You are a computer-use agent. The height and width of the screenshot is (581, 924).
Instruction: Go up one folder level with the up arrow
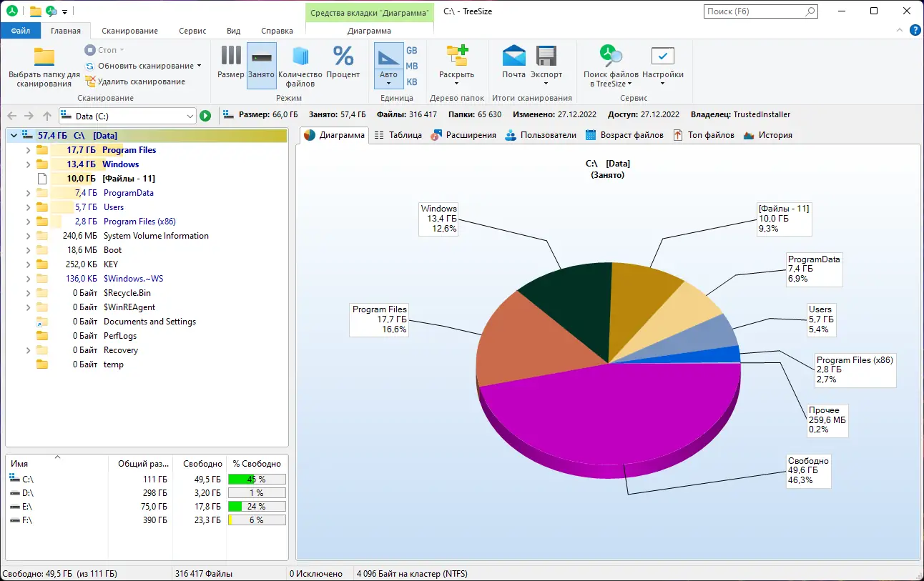point(47,116)
